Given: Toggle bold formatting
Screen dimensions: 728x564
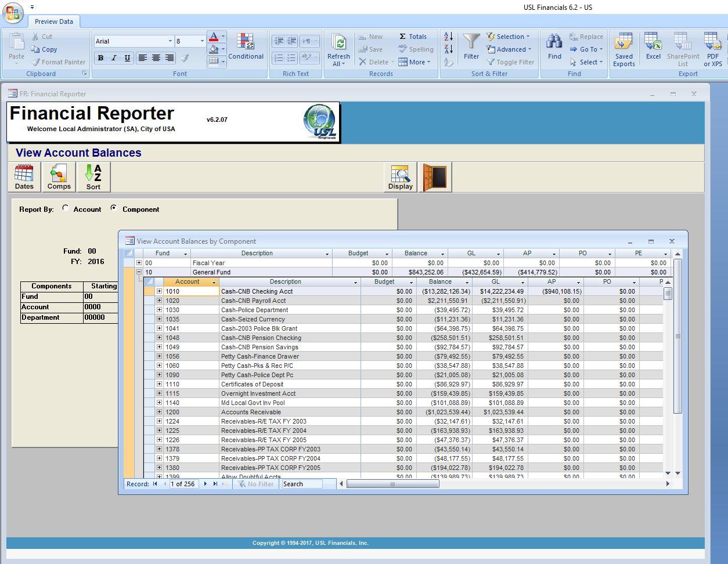Looking at the screenshot, I should [100, 58].
